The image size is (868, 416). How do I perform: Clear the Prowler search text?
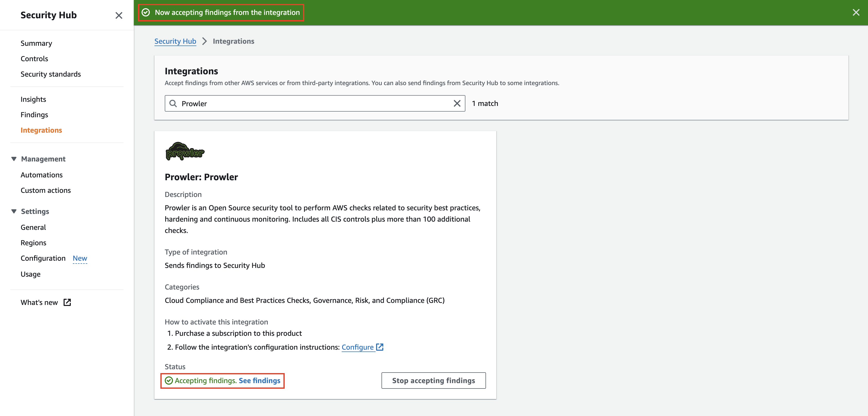pos(457,103)
